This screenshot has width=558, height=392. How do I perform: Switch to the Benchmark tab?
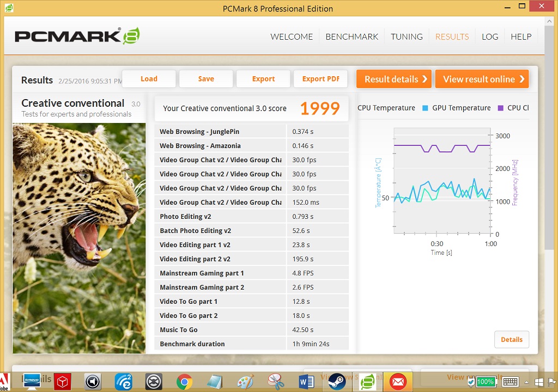click(351, 36)
